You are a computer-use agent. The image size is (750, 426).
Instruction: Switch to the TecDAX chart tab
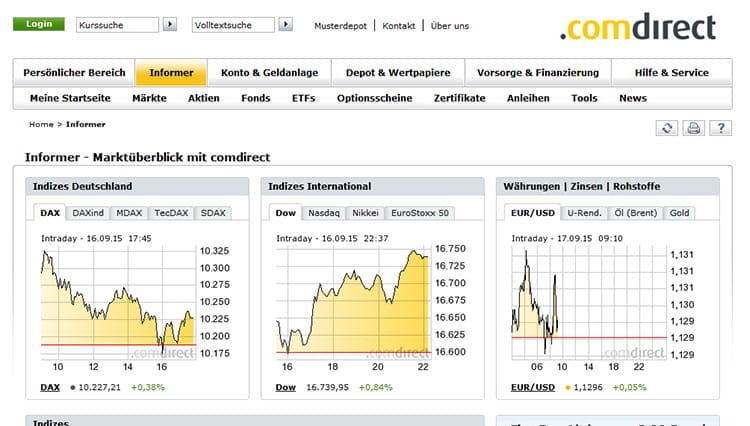coord(171,213)
